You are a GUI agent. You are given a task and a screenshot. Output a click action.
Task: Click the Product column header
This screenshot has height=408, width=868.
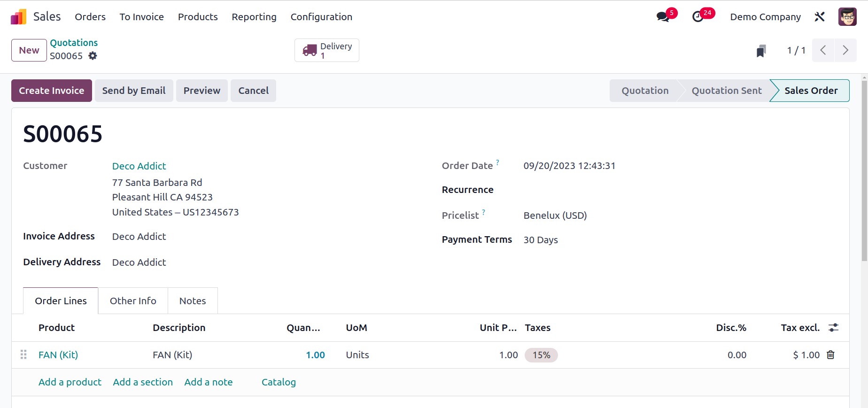pos(56,328)
